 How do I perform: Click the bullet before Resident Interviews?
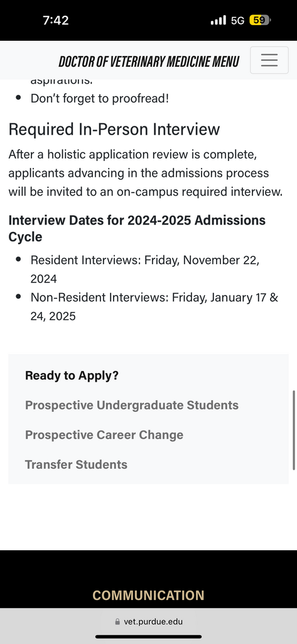tap(18, 260)
